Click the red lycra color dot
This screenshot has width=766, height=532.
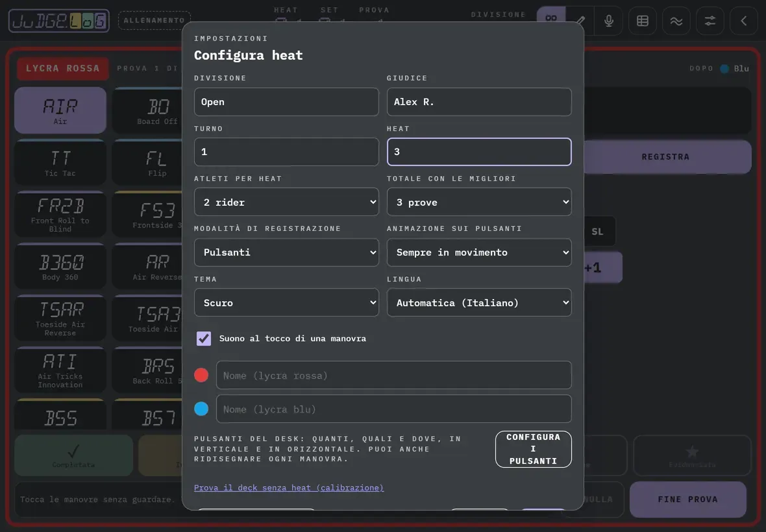(201, 375)
